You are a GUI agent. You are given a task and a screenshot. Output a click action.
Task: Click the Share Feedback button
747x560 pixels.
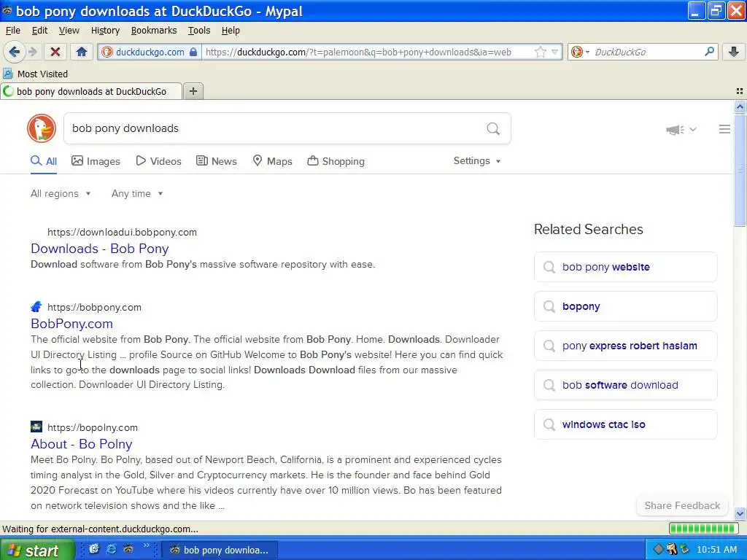(x=682, y=505)
